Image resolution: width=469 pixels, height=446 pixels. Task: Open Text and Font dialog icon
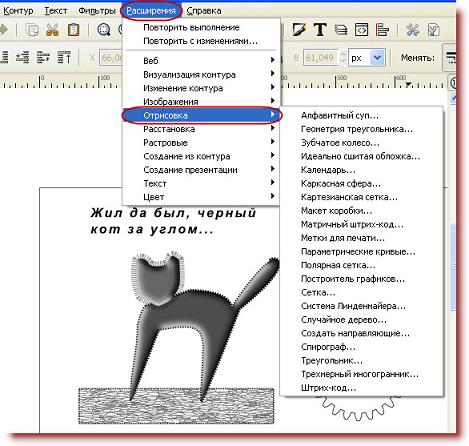point(320,30)
